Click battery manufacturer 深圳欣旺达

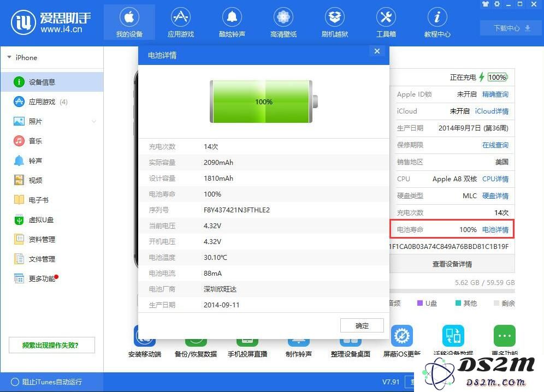click(220, 289)
